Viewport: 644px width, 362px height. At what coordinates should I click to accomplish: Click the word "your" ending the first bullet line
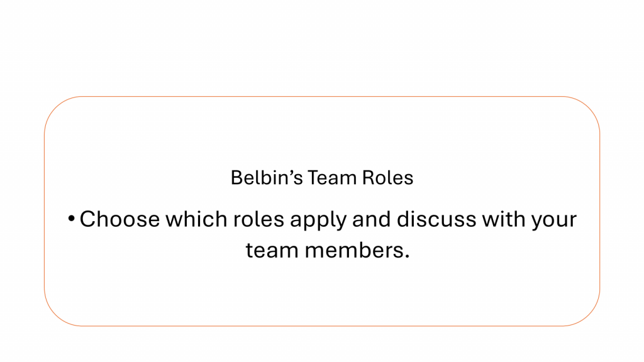tap(553, 221)
